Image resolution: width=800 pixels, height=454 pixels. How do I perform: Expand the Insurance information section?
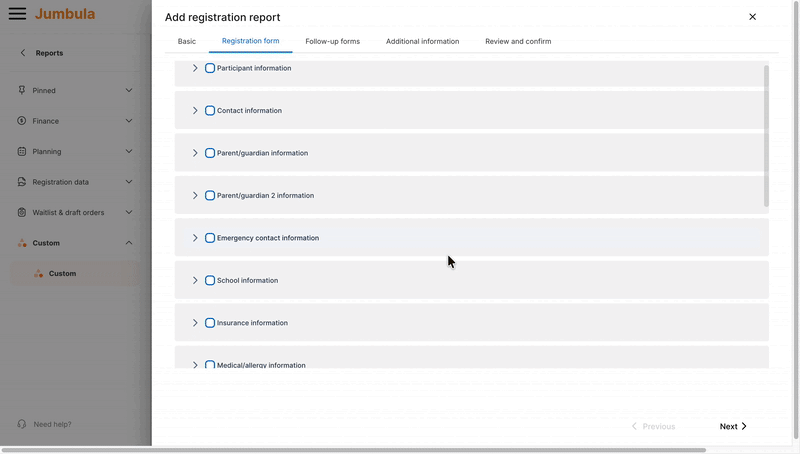tap(195, 323)
